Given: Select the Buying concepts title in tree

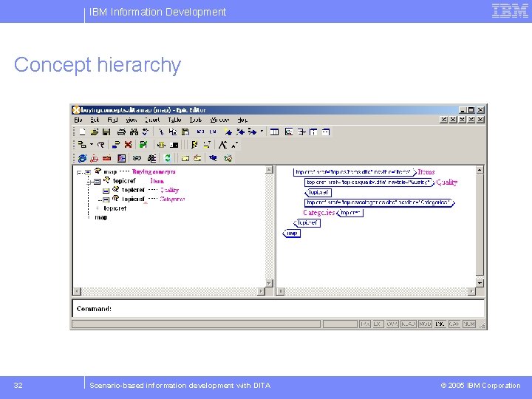Looking at the screenshot, I should pos(154,171).
